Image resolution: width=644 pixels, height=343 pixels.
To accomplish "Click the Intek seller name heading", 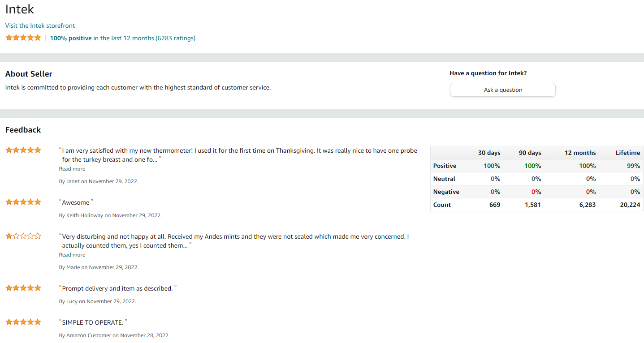I will (x=20, y=9).
